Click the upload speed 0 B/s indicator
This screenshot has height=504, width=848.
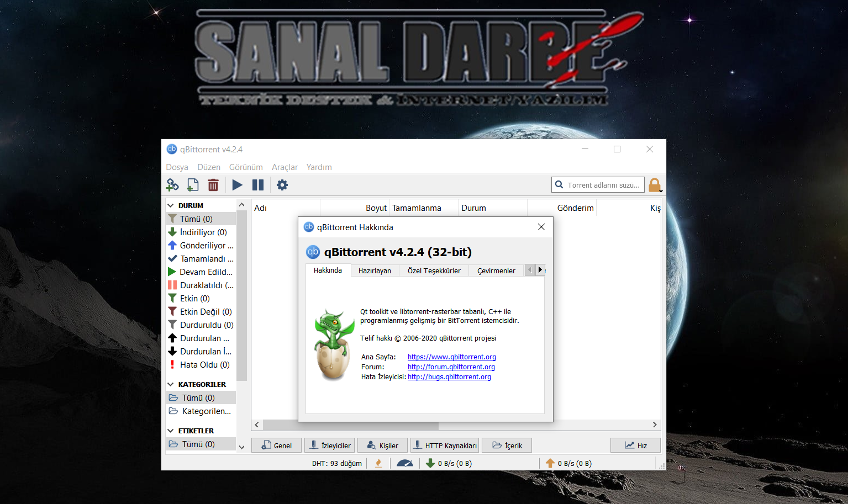coord(568,464)
